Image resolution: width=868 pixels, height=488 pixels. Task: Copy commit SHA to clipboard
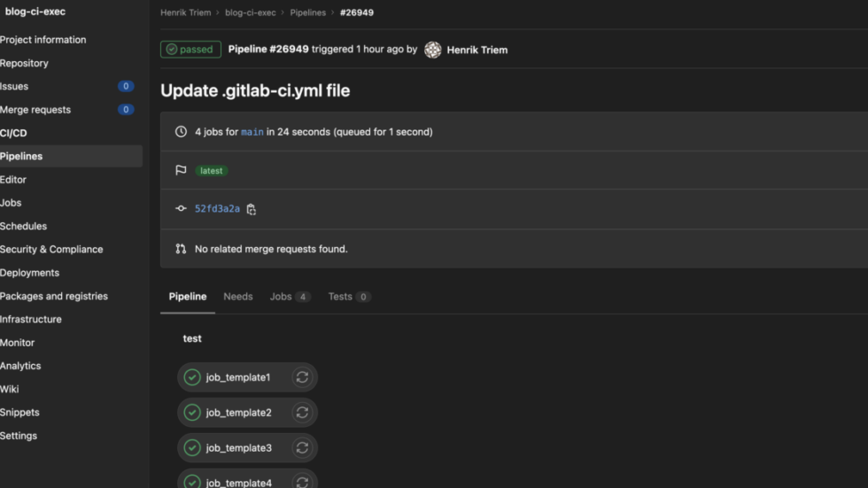coord(252,209)
